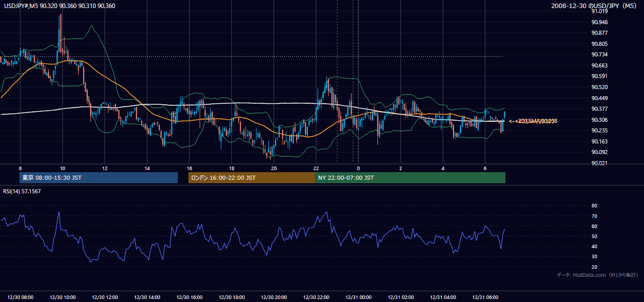Click hour tick 12 under the price chart

coord(105,168)
